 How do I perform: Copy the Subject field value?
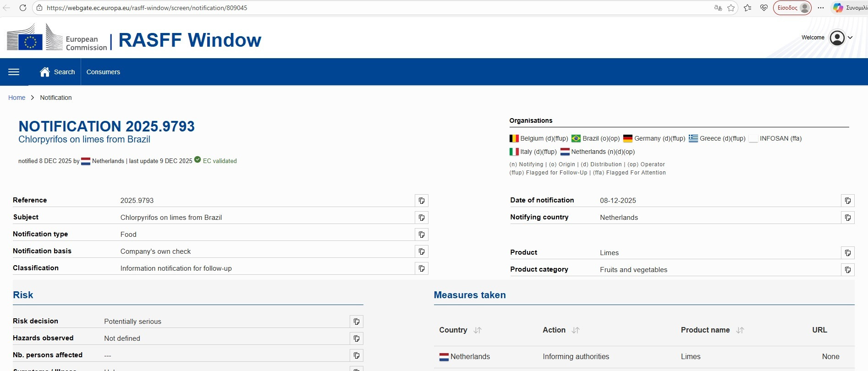(421, 218)
